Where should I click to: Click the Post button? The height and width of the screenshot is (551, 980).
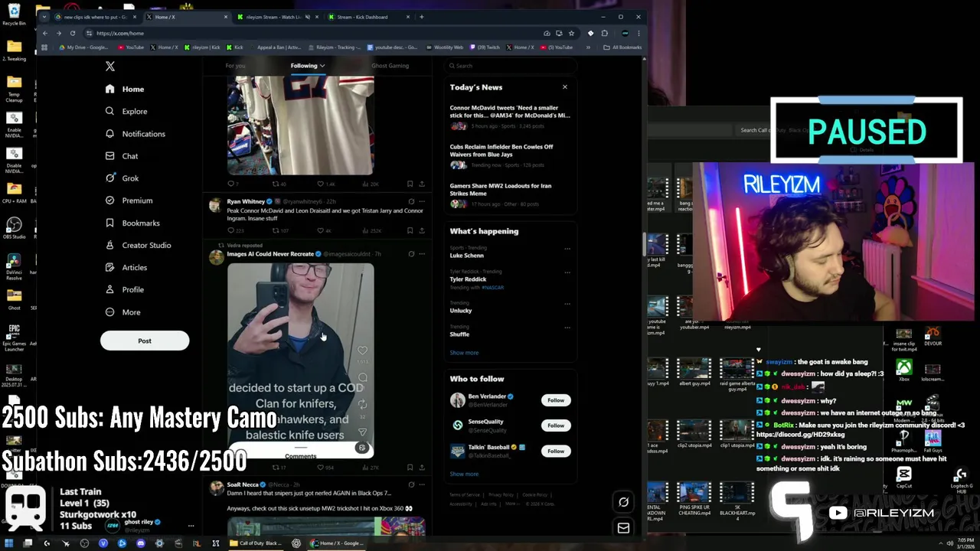pos(145,341)
